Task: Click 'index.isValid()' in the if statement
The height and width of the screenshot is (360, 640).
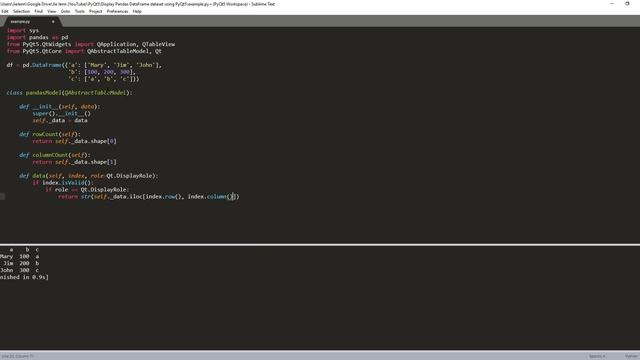Action: pos(68,183)
